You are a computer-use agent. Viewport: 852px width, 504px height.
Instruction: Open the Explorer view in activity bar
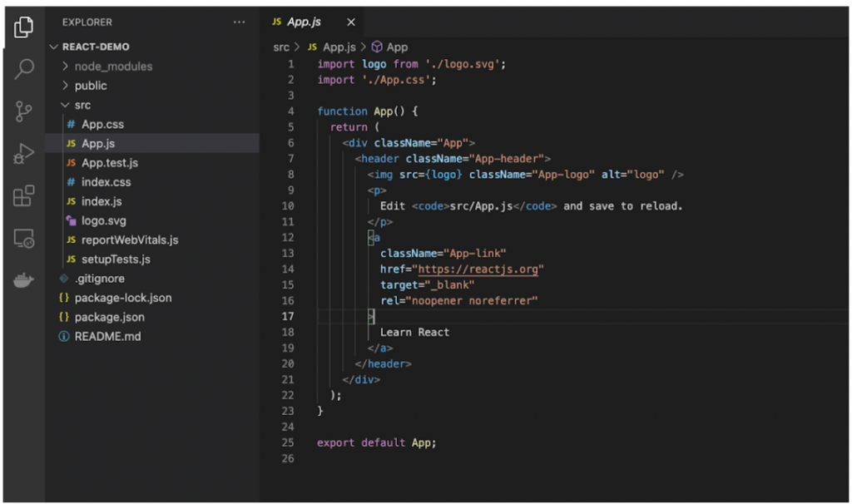(x=23, y=27)
